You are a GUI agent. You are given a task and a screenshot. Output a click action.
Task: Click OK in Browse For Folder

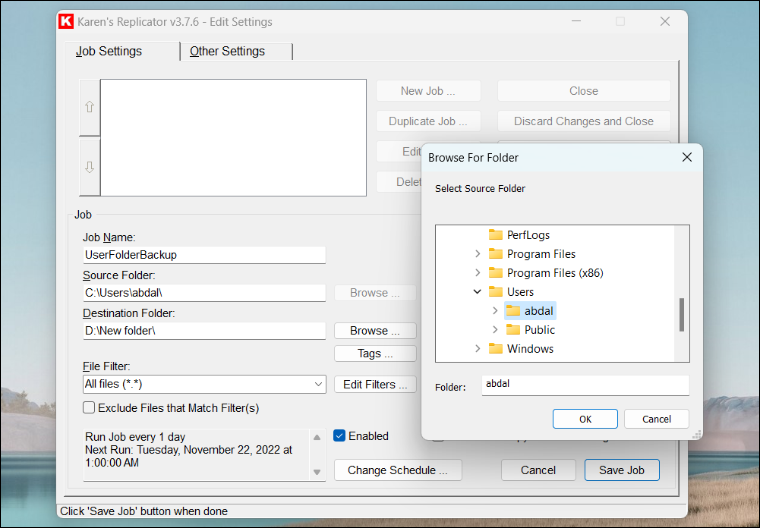[x=585, y=419]
